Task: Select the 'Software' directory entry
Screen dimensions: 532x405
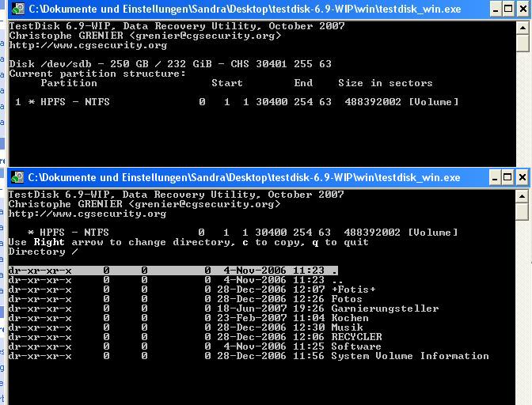Action: pos(195,346)
